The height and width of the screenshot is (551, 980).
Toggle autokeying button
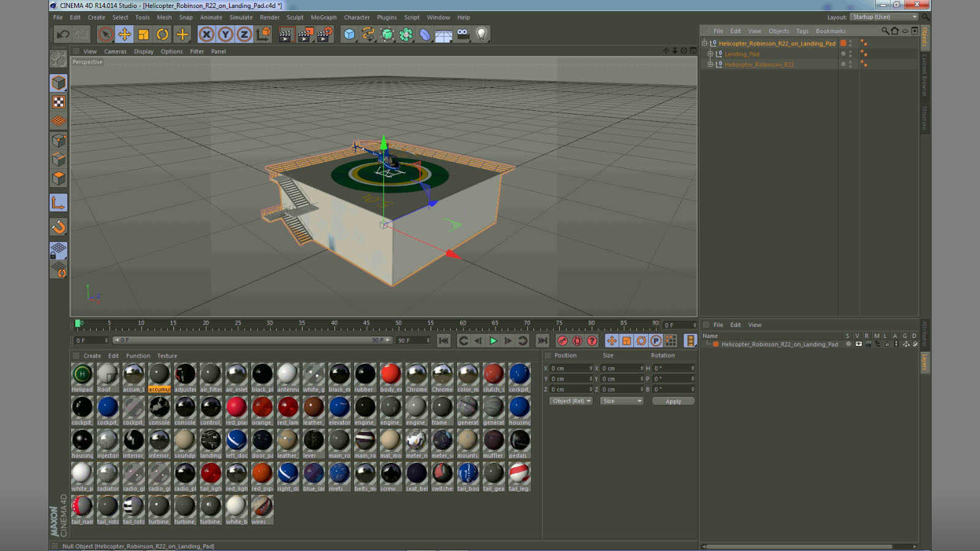click(577, 341)
